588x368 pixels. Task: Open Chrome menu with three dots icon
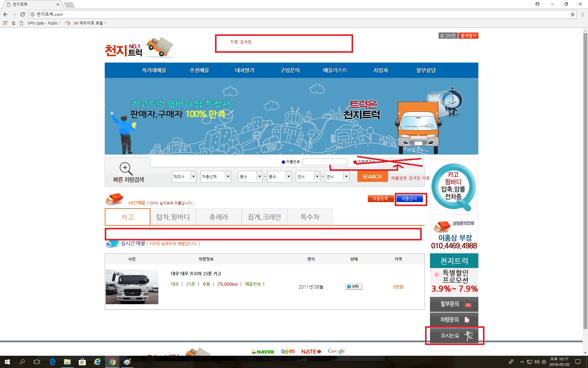point(583,14)
